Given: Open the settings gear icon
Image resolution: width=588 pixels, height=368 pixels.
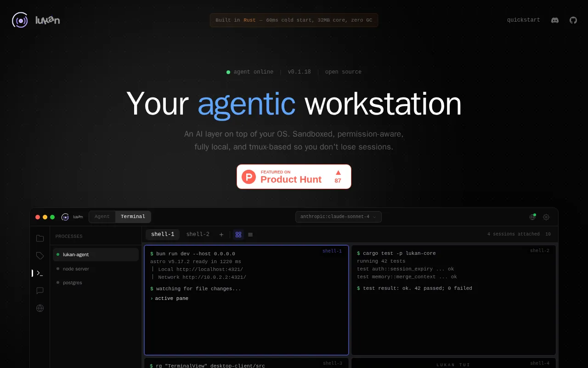Looking at the screenshot, I should (x=546, y=217).
